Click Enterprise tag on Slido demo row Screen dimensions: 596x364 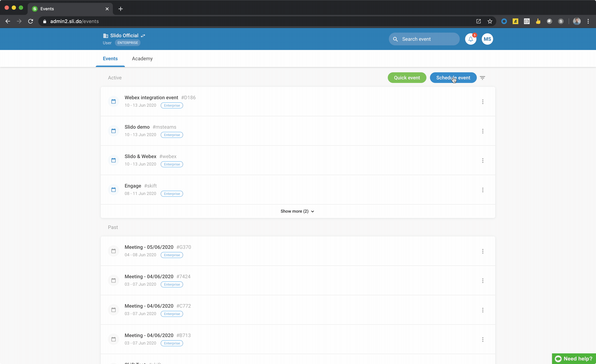[x=172, y=135]
